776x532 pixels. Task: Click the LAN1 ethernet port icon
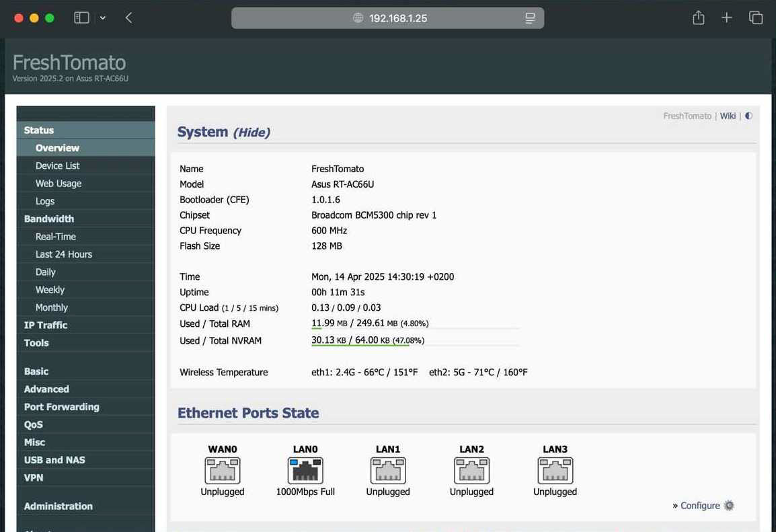tap(388, 470)
